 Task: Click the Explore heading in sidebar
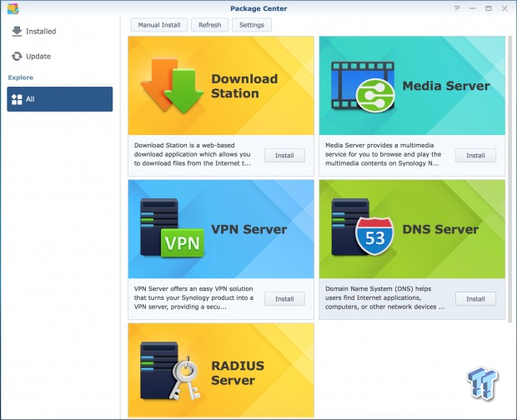21,77
